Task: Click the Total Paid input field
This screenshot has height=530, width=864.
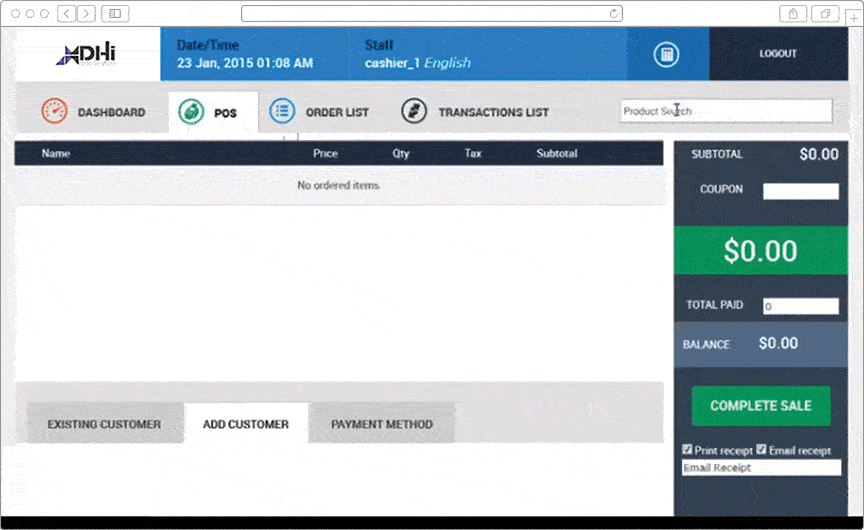Action: pos(800,306)
